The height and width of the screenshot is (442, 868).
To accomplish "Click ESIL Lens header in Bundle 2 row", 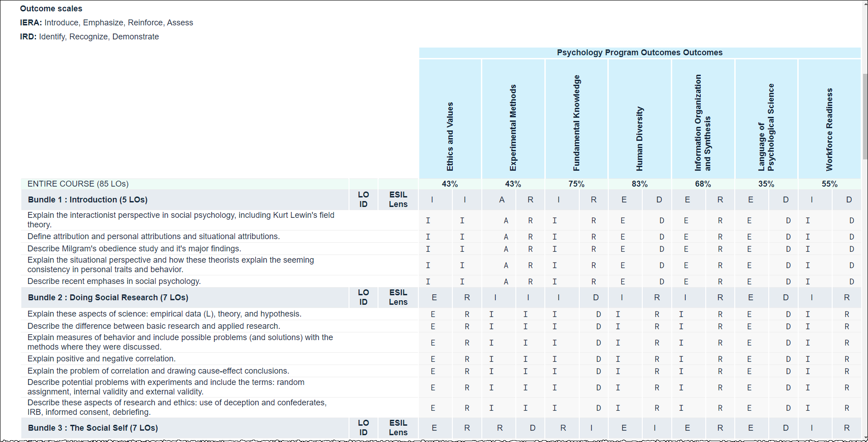I will (x=398, y=297).
